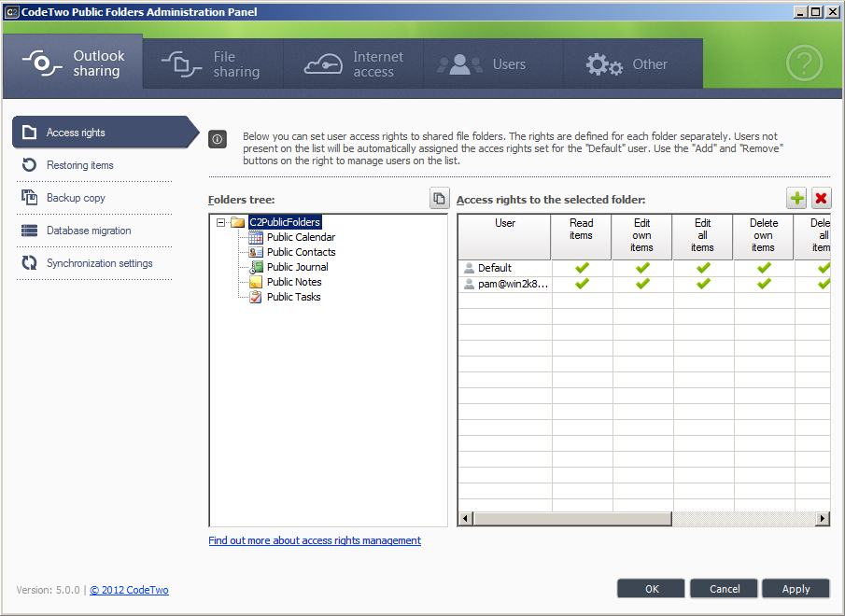This screenshot has width=845, height=616.
Task: Open the Outlook sharing tab
Action: tap(73, 63)
